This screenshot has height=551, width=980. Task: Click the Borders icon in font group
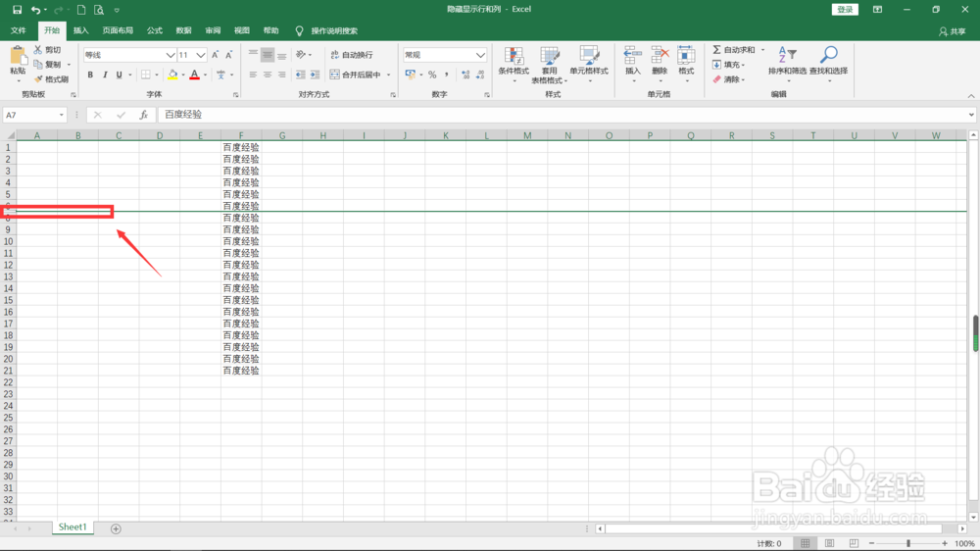click(x=146, y=75)
